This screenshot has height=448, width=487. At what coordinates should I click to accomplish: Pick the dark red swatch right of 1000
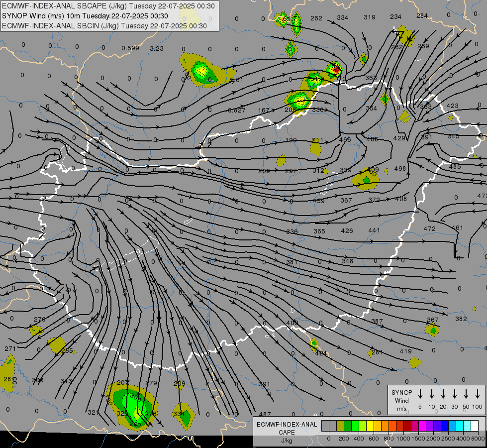click(x=407, y=426)
